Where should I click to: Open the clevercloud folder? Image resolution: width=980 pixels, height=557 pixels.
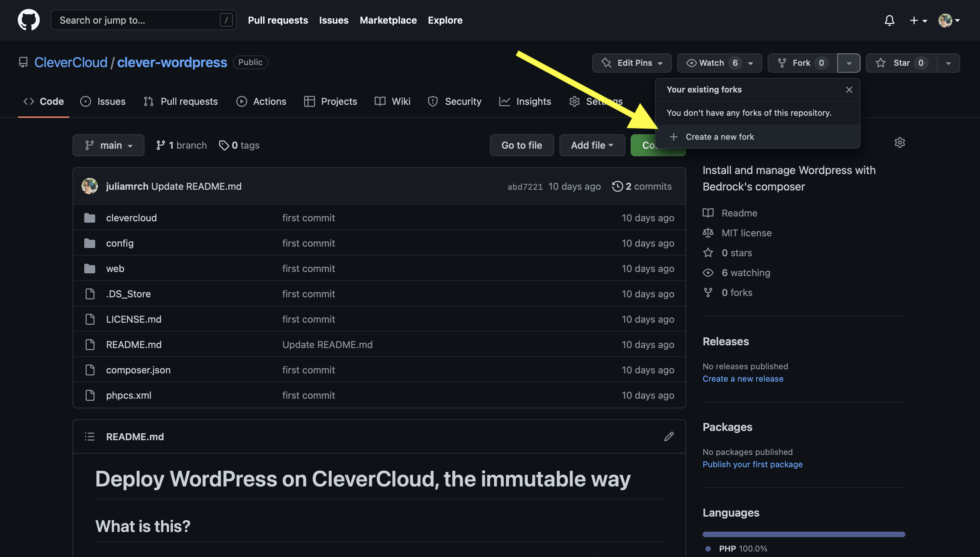point(131,218)
